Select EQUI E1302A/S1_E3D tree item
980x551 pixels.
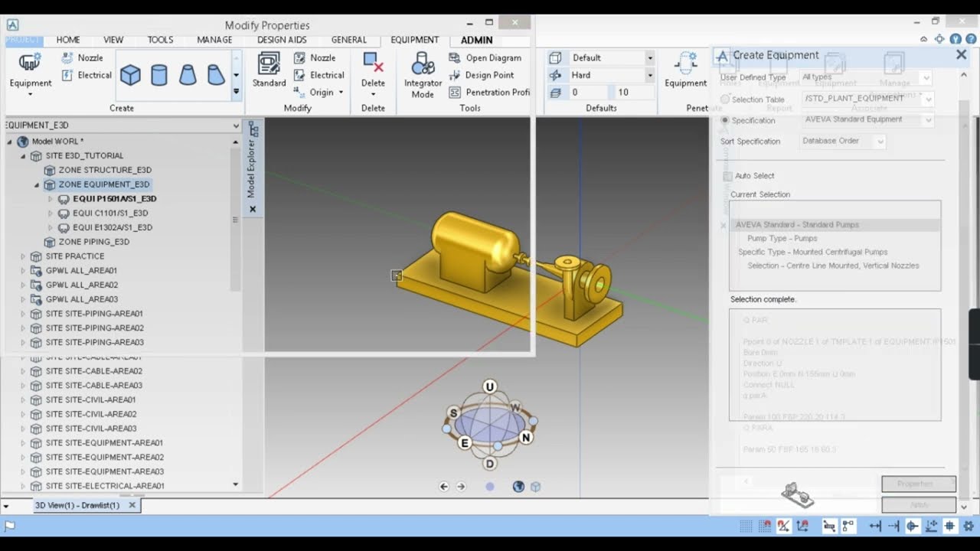point(113,227)
